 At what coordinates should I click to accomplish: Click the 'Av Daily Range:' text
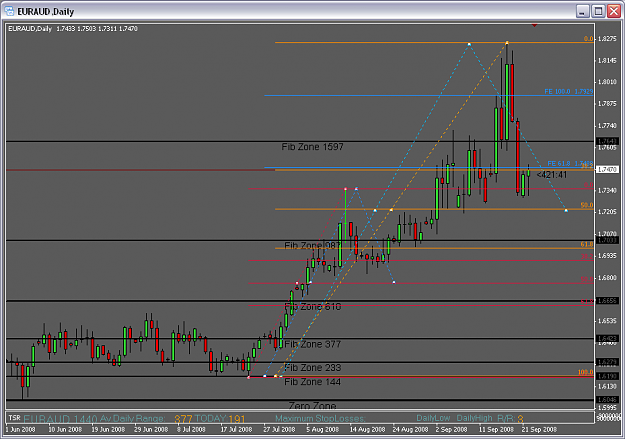click(132, 419)
